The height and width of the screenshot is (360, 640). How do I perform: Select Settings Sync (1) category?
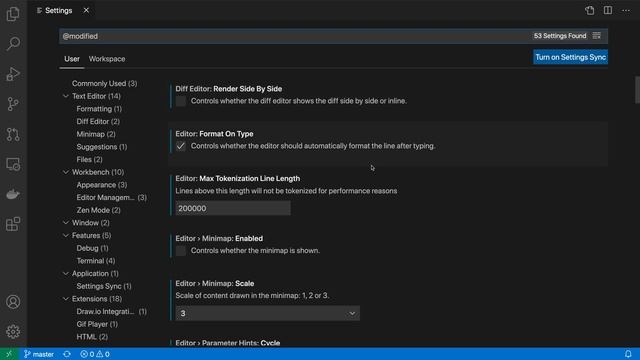coord(104,286)
